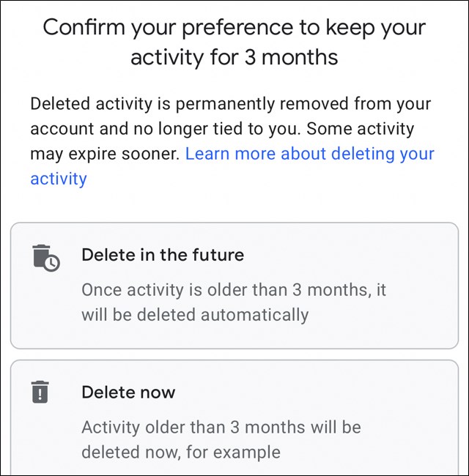Select the 'Delete now' title

127,391
